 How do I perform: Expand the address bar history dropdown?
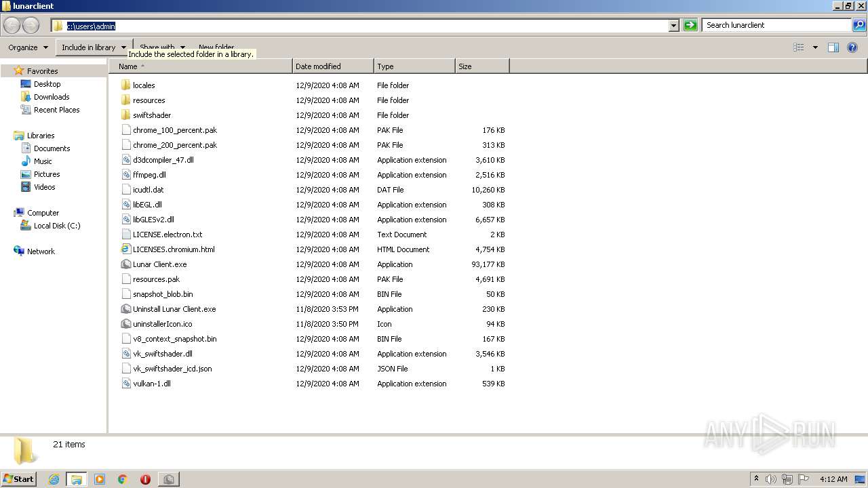pos(674,26)
